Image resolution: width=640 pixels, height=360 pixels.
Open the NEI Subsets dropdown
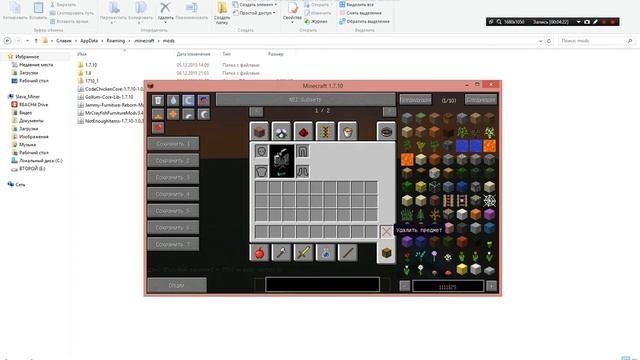pyautogui.click(x=305, y=100)
